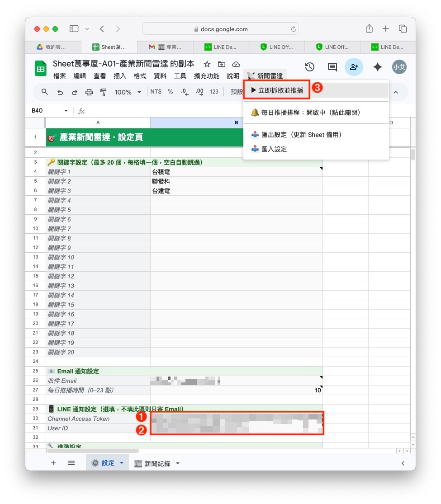The height and width of the screenshot is (504, 441).
Task: Open the 說明 menu
Action: pos(233,76)
